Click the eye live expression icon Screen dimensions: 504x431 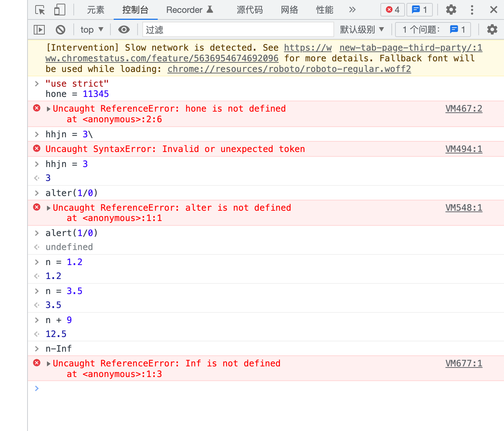pos(124,30)
